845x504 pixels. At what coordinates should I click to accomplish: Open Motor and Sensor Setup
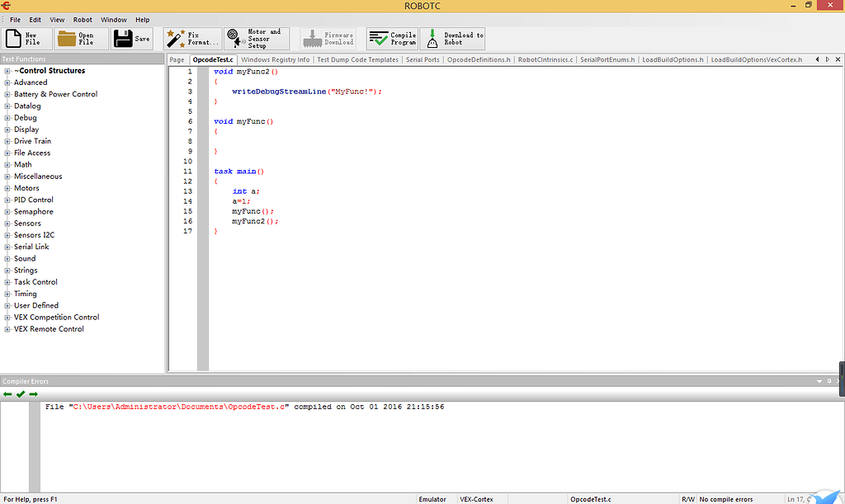(x=257, y=39)
